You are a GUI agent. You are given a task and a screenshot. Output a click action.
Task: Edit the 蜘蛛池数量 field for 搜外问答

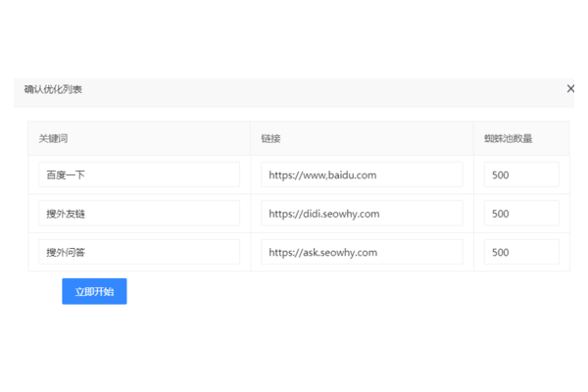point(520,252)
